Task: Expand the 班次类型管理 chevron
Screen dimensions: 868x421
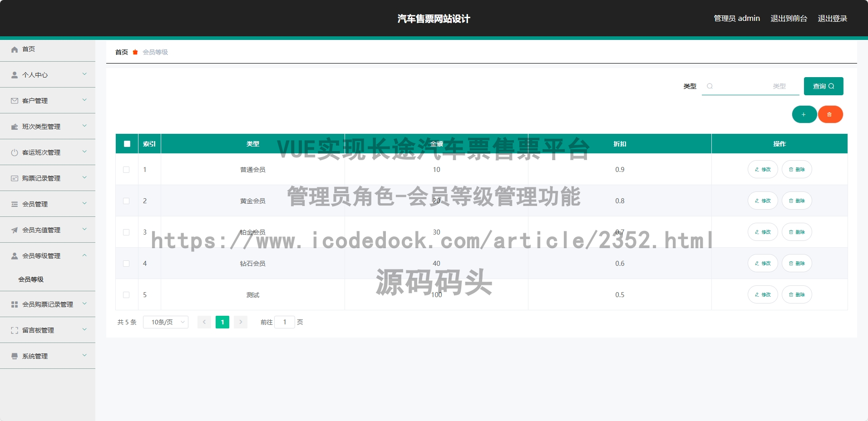Action: 84,126
